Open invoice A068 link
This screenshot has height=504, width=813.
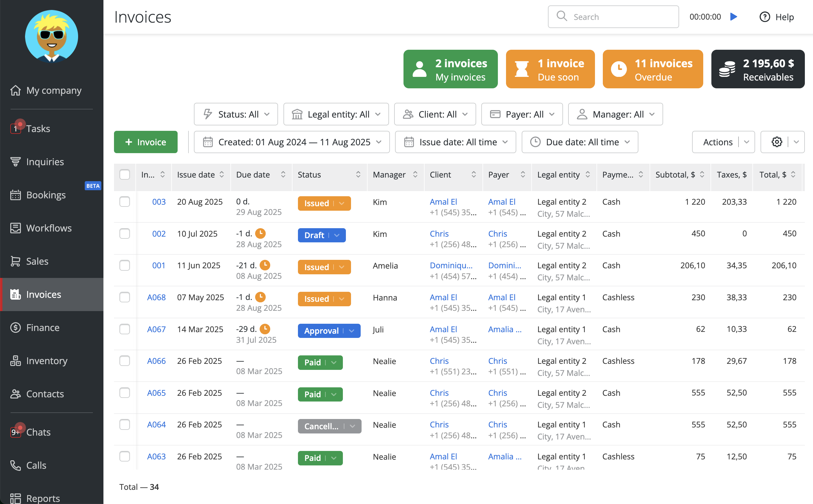pos(157,297)
